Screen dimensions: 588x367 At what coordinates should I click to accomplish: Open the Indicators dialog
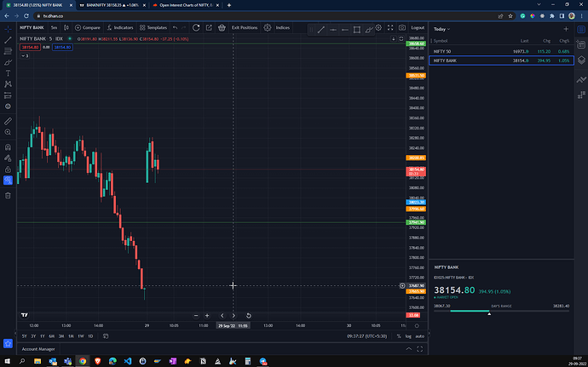[119, 28]
